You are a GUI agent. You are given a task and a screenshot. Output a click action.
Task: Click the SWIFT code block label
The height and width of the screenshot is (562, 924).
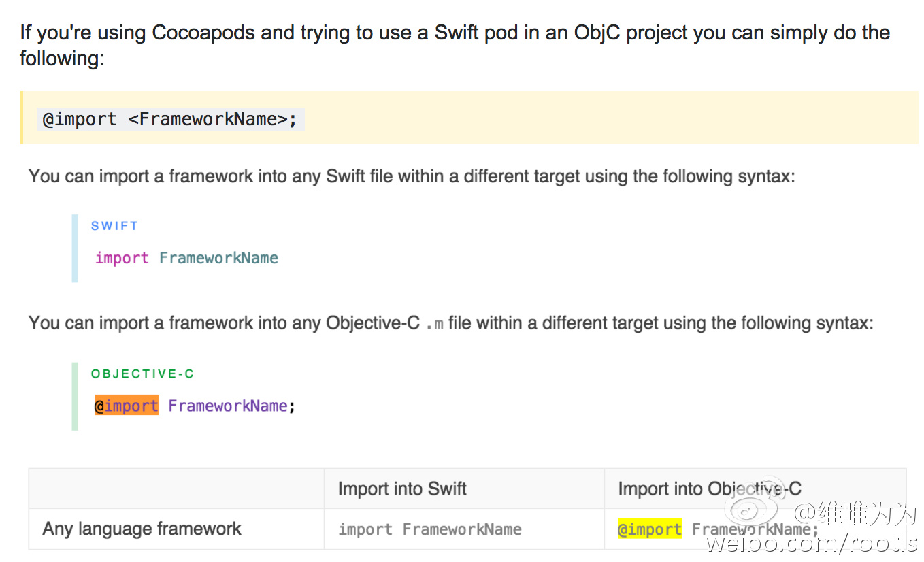pyautogui.click(x=114, y=226)
